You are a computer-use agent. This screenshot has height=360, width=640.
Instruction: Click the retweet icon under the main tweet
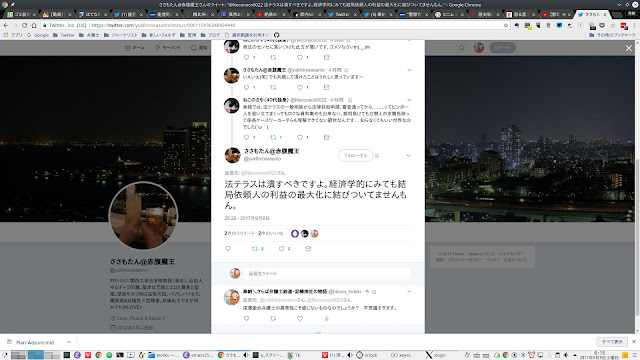(255, 249)
